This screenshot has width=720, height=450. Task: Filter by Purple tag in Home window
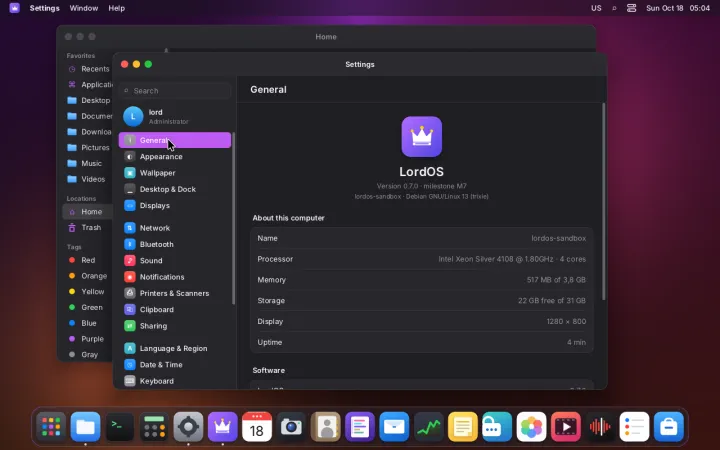[x=88, y=339]
